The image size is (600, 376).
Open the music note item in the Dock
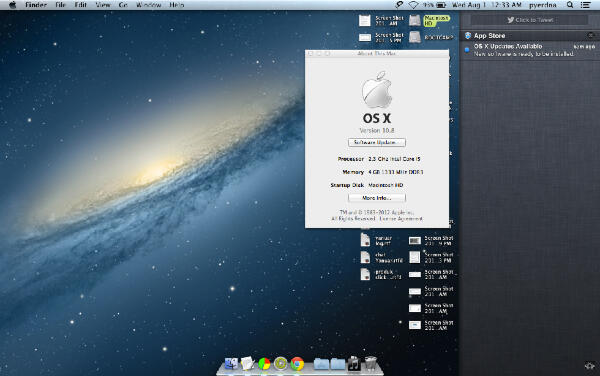(354, 363)
